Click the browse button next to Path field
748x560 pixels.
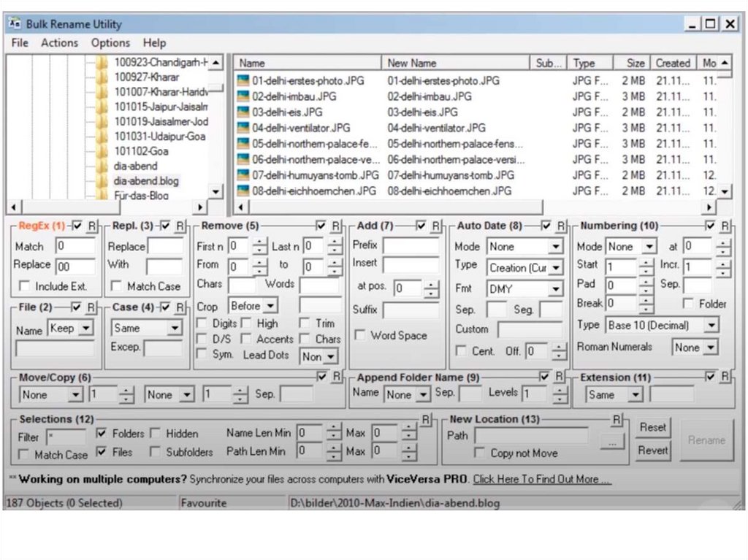pos(611,441)
